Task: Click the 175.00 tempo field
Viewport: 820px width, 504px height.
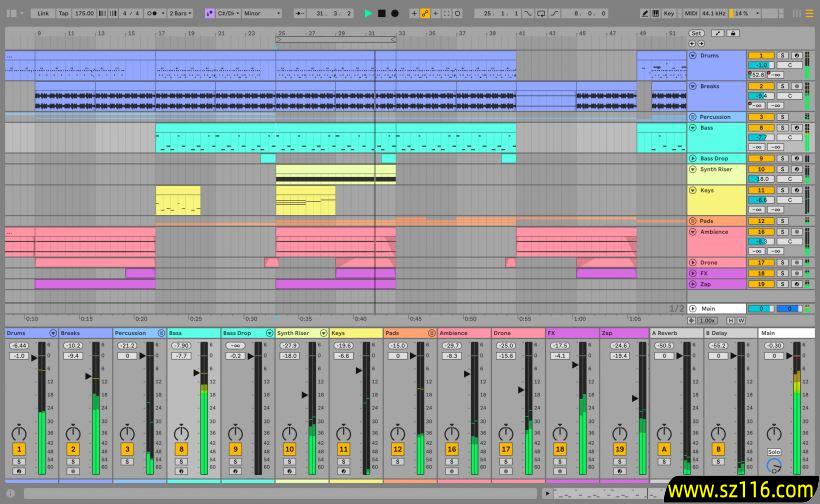Action: tap(84, 13)
